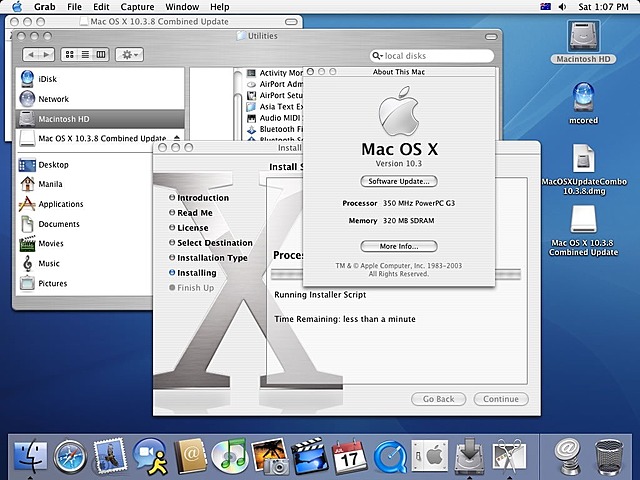Image resolution: width=640 pixels, height=480 pixels.
Task: Click Software Update button in About This Mac
Action: point(399,181)
